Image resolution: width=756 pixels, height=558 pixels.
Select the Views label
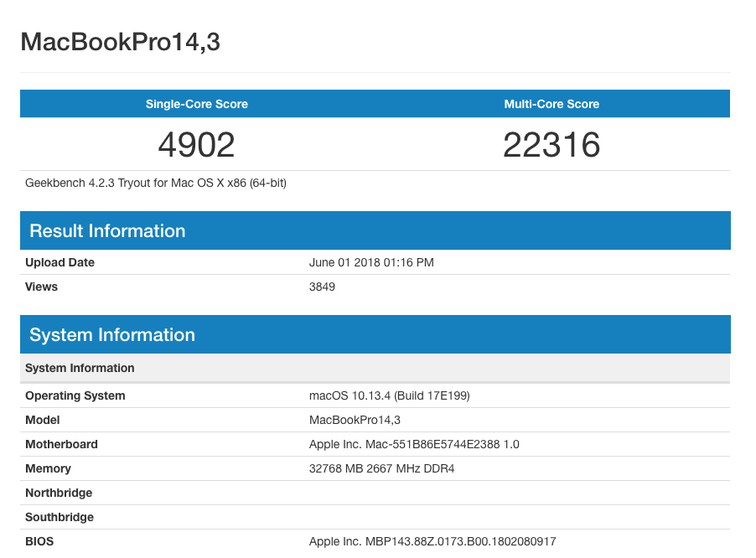click(x=41, y=287)
